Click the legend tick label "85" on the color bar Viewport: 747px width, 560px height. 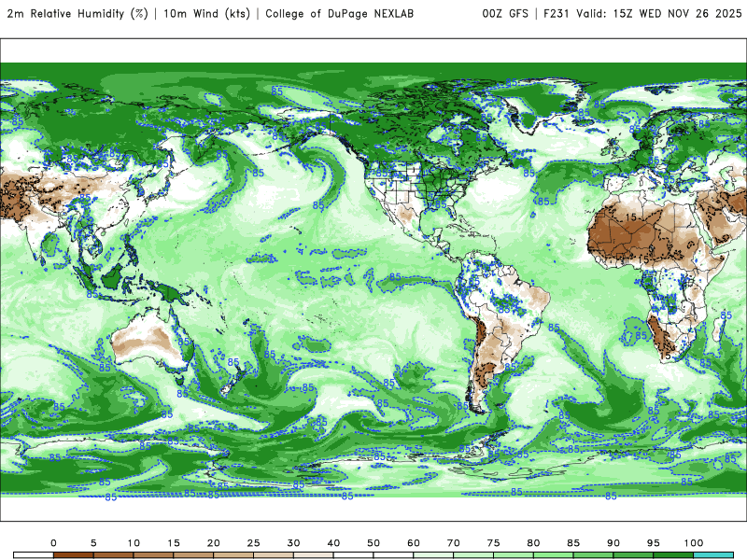pos(573,543)
